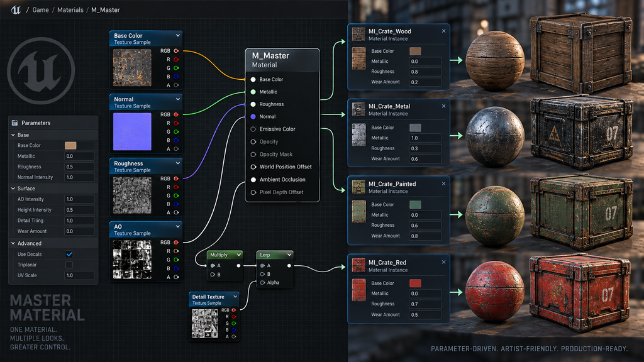Close the MI_Crate_Wood instance card
Screen dimensions: 644x362
[443, 31]
